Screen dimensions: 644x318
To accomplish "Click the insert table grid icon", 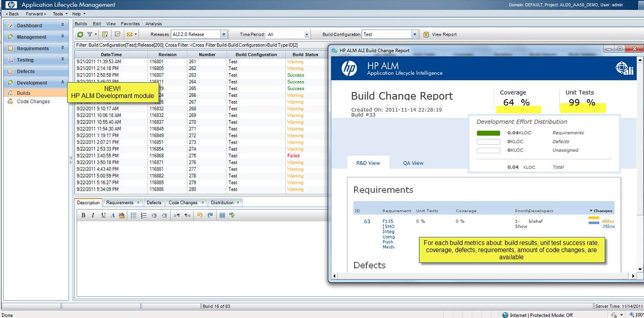I will (222, 215).
